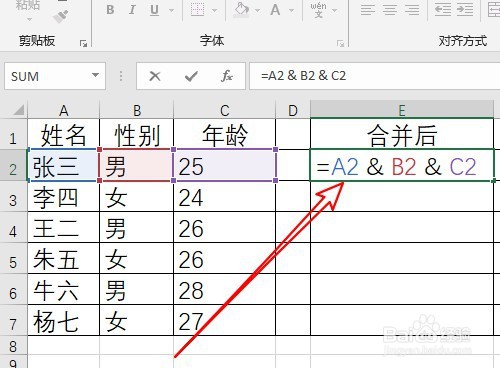The height and width of the screenshot is (368, 500).
Task: Select column D header
Action: [x=293, y=110]
